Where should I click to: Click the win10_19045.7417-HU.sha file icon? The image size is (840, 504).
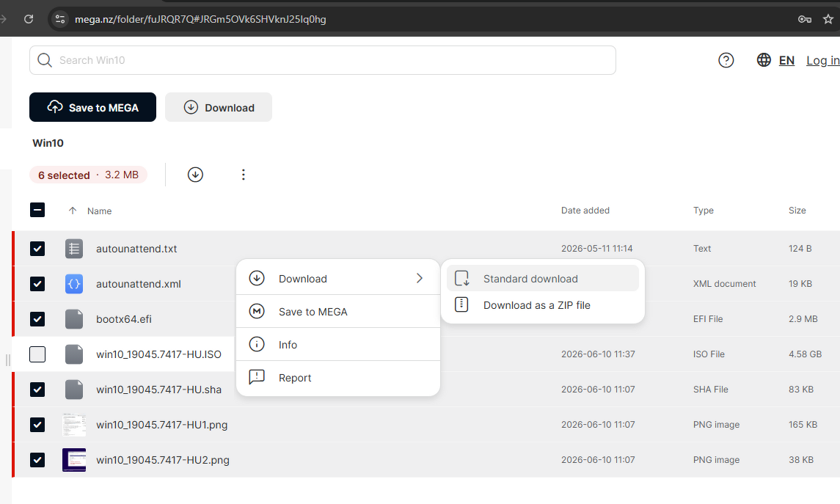point(74,390)
